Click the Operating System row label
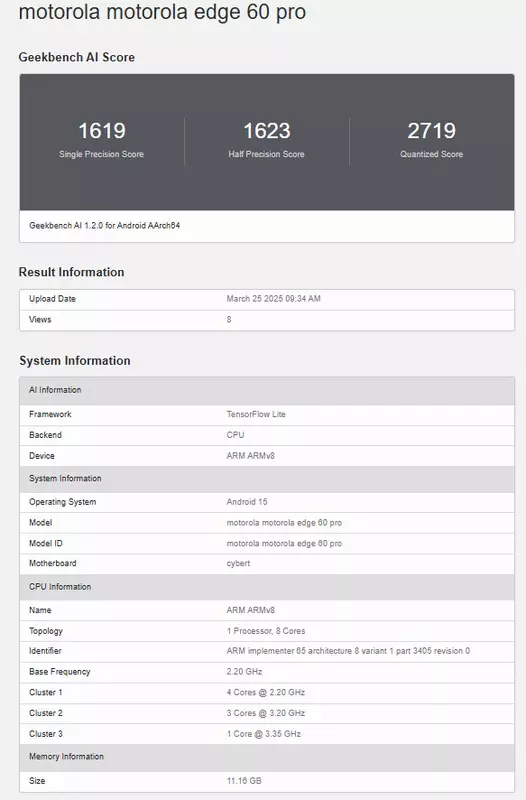 (x=62, y=502)
